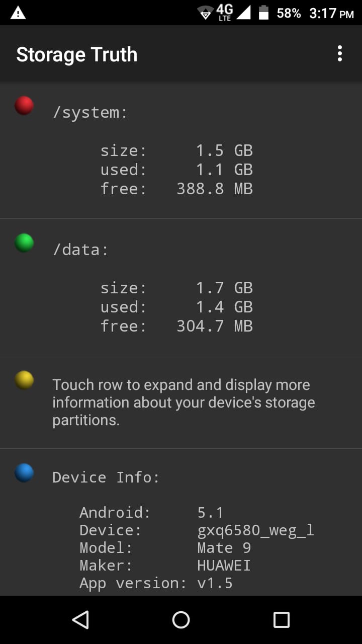Expand the Device Info row
Screen dimensions: 362x644
click(x=181, y=522)
